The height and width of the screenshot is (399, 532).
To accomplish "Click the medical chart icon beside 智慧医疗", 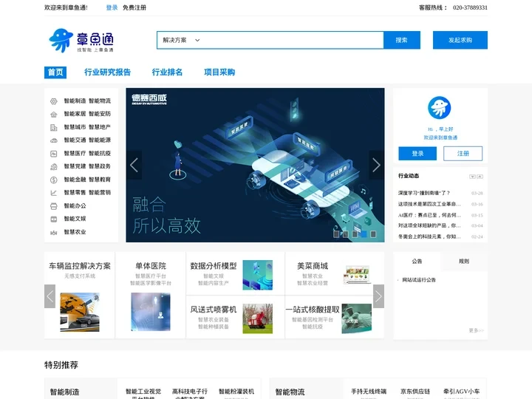I will pyautogui.click(x=54, y=154).
